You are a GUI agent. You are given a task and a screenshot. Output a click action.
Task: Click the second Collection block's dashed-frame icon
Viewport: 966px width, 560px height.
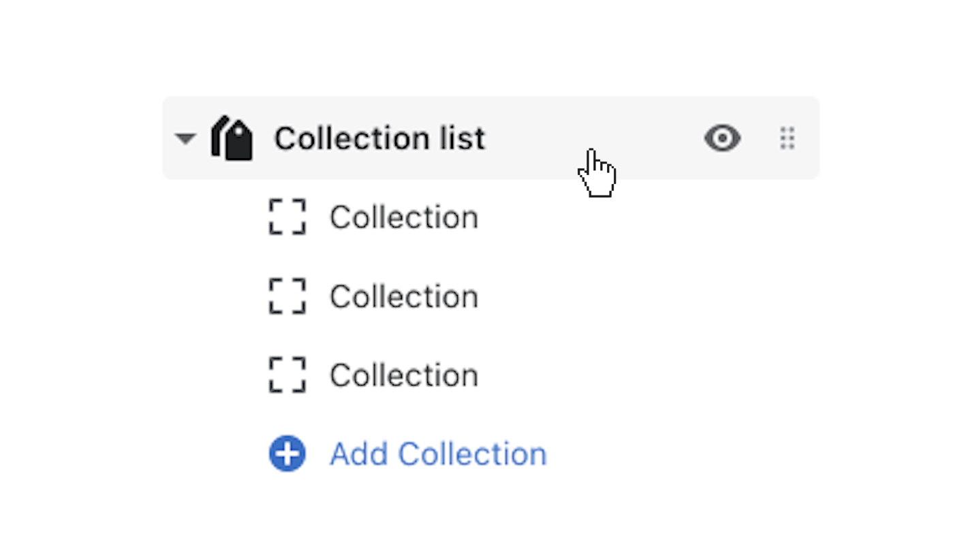point(287,296)
